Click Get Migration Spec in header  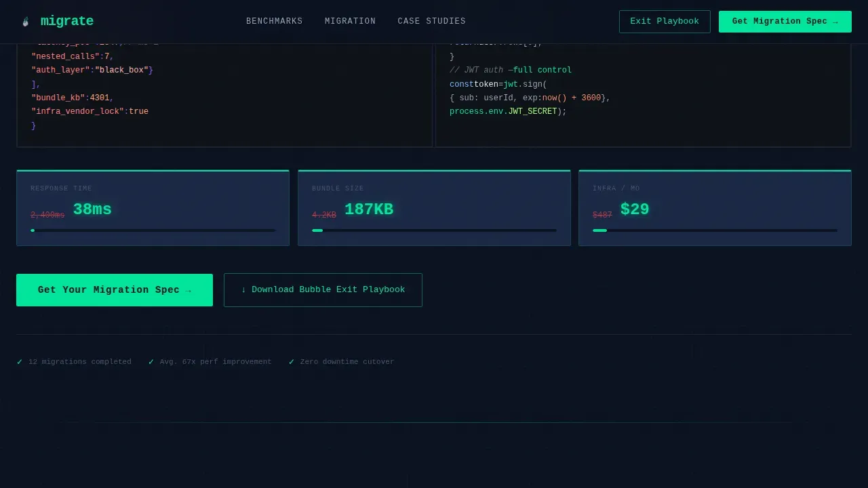[785, 22]
